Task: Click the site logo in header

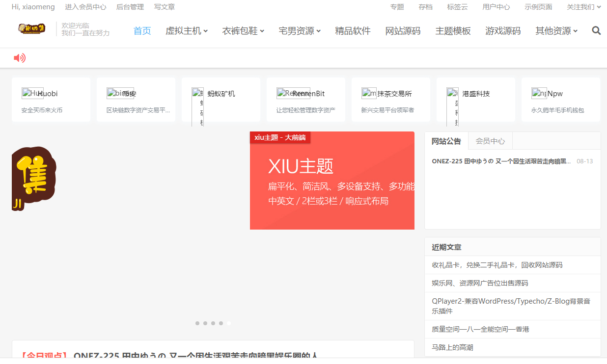Action: tap(31, 29)
